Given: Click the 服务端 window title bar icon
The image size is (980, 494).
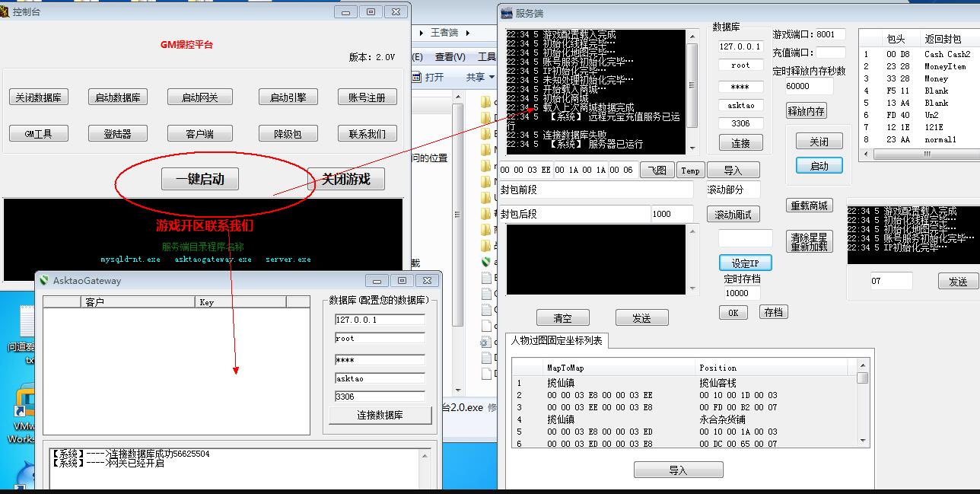Looking at the screenshot, I should point(507,13).
